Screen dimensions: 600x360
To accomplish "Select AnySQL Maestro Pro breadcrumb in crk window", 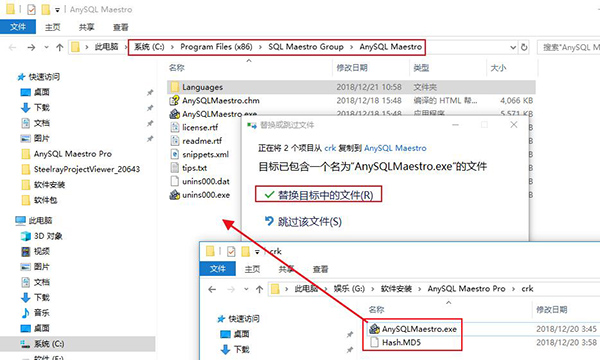I will coord(466,289).
